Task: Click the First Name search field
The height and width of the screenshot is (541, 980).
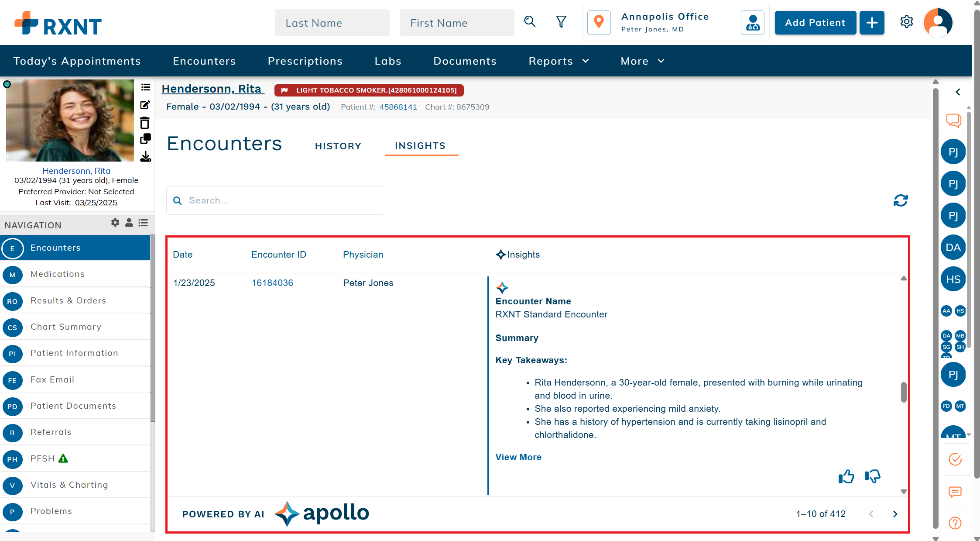Action: click(x=457, y=23)
